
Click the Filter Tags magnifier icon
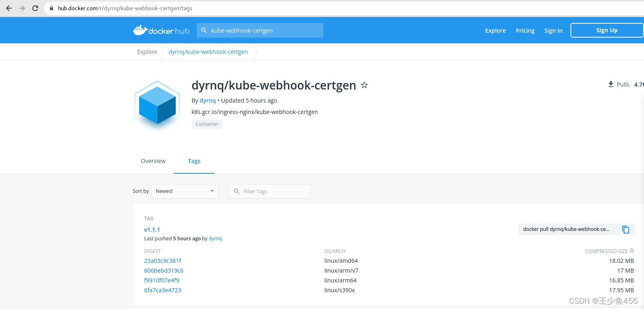tap(236, 191)
